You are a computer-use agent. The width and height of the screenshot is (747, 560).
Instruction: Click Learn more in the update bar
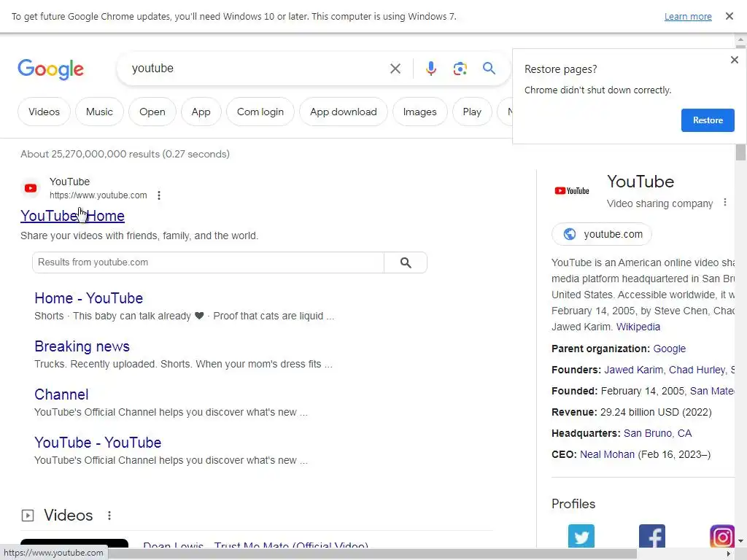(x=688, y=17)
